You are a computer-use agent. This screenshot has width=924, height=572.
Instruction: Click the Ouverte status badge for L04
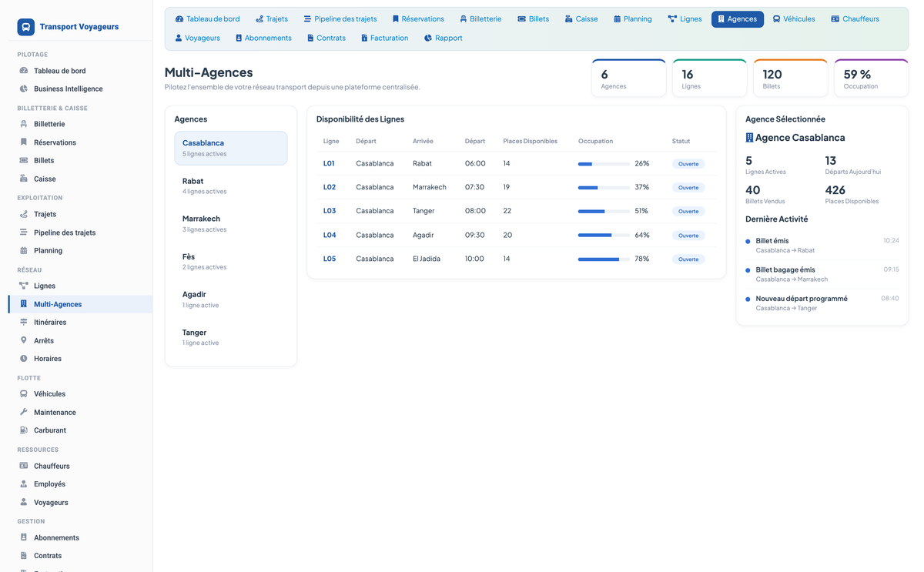pos(688,235)
